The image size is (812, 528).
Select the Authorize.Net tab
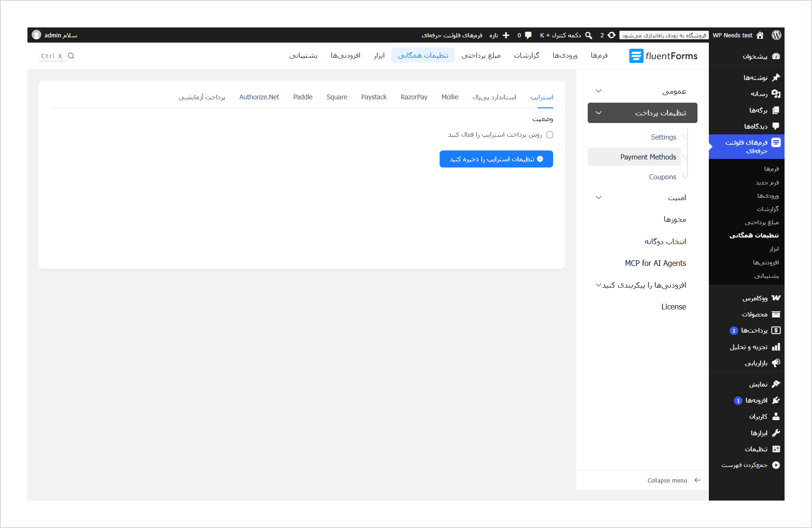pos(259,97)
